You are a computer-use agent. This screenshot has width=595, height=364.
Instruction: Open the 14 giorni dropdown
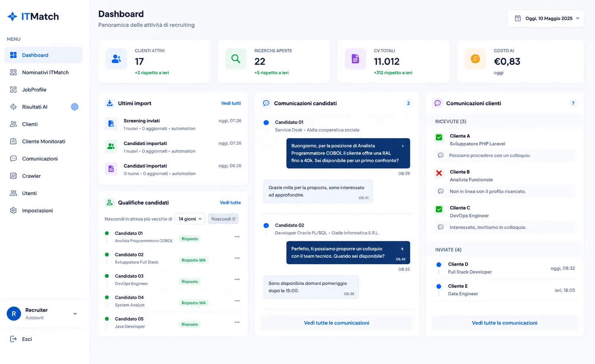coord(190,219)
